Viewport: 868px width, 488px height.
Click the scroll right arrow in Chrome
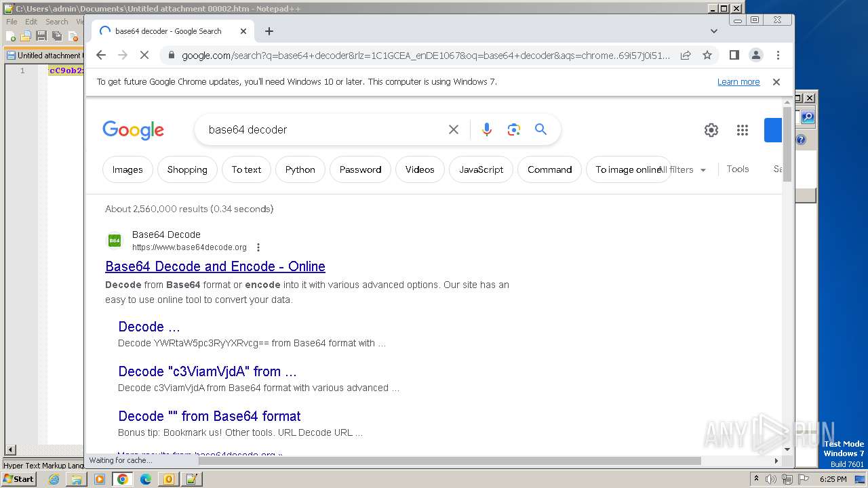pyautogui.click(x=776, y=461)
